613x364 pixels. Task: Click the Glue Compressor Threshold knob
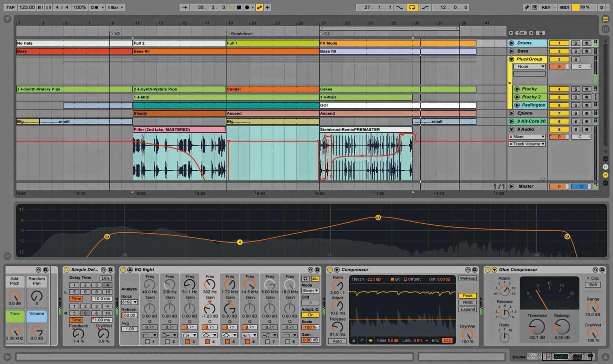pos(537,327)
